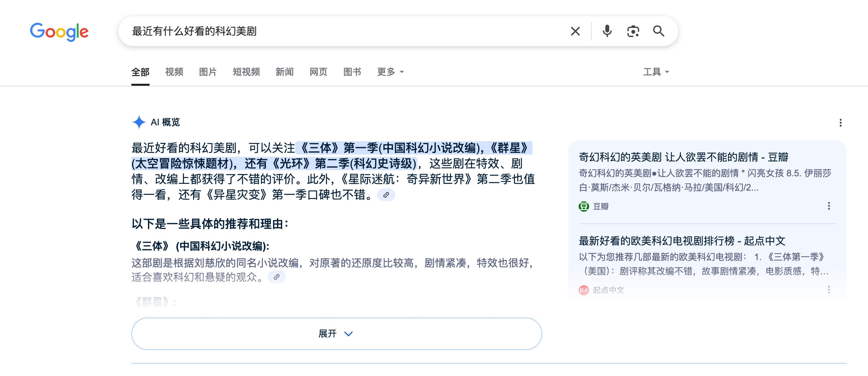Screen dimensions: 868x376
Task: Click the Google logo
Action: (x=59, y=31)
